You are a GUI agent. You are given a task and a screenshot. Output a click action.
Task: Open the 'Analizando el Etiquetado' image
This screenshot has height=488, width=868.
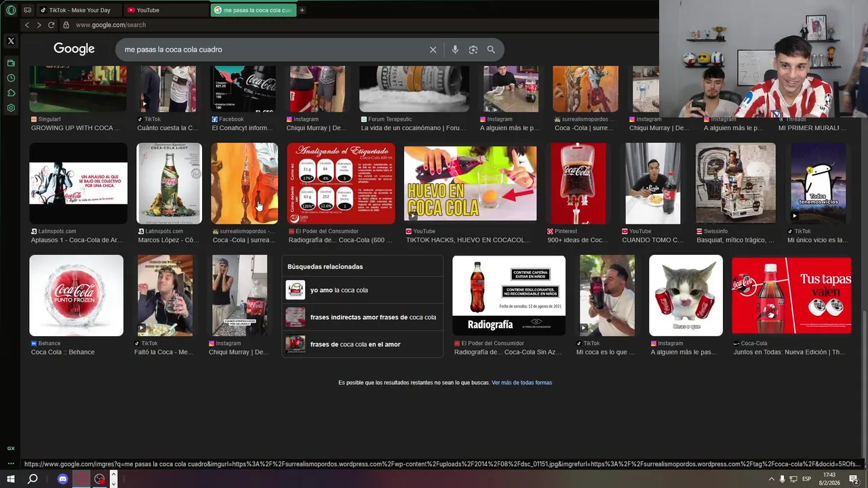(x=340, y=183)
